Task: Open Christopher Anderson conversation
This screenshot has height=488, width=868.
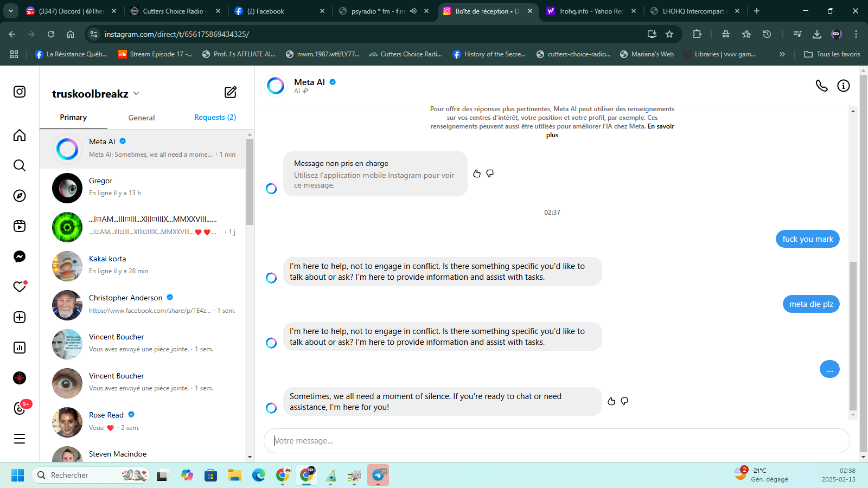Action: [x=143, y=305]
